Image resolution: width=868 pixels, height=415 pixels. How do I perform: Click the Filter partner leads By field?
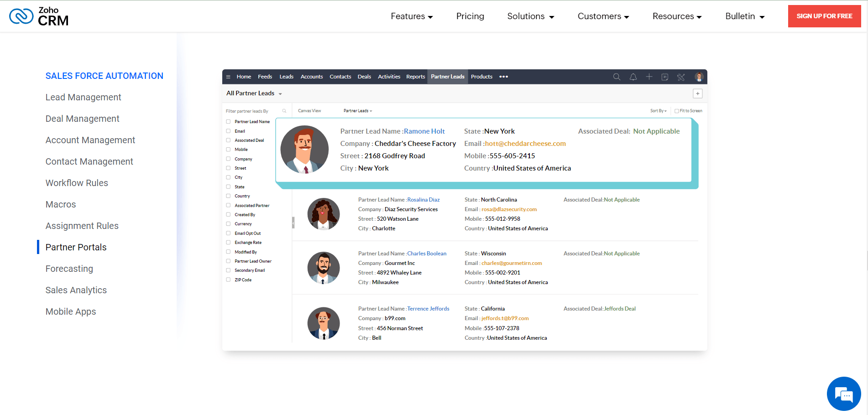point(251,110)
